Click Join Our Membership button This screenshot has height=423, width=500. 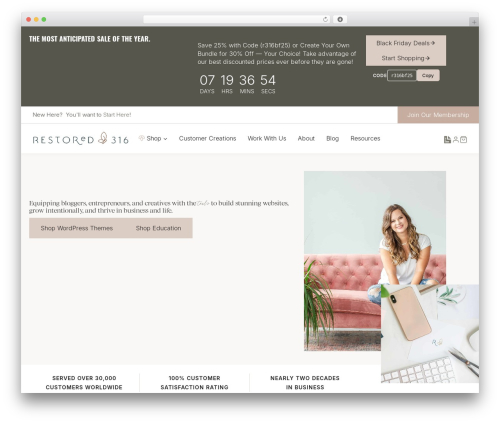(438, 115)
